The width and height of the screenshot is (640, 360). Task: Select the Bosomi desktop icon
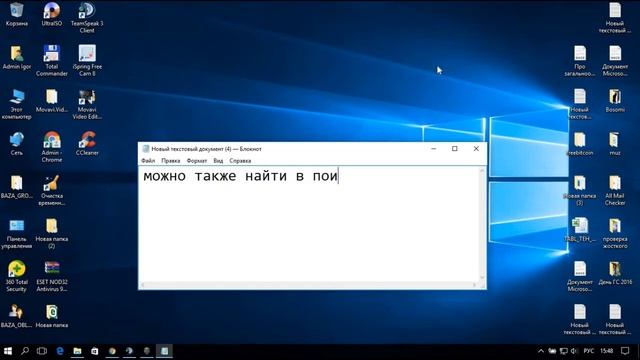click(615, 101)
